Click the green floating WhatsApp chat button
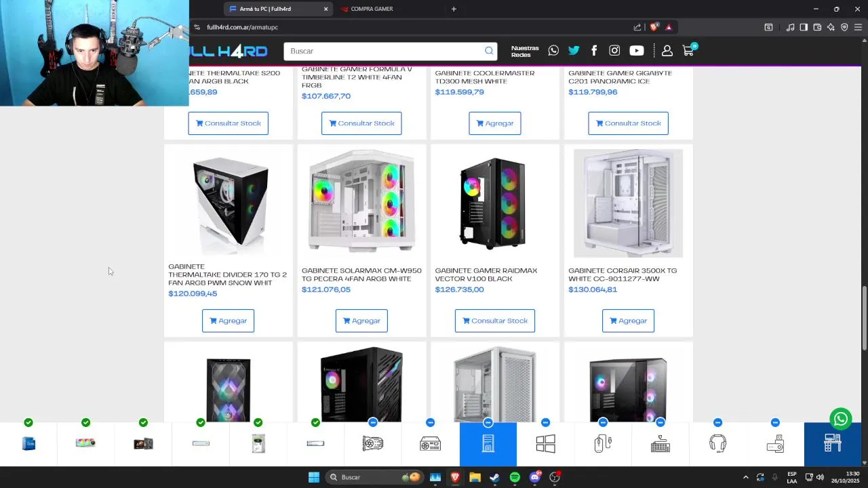 (841, 419)
